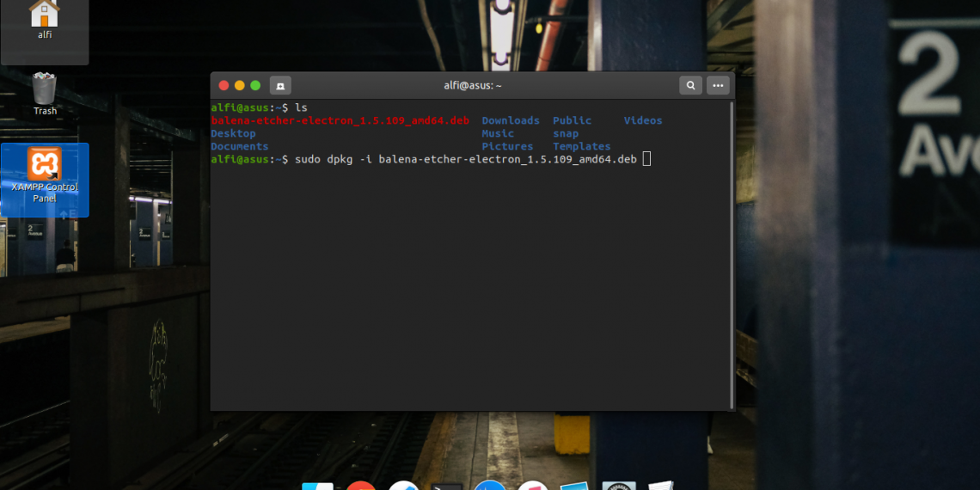980x490 pixels.
Task: Click 'Documents' in the ls output
Action: pos(239,147)
